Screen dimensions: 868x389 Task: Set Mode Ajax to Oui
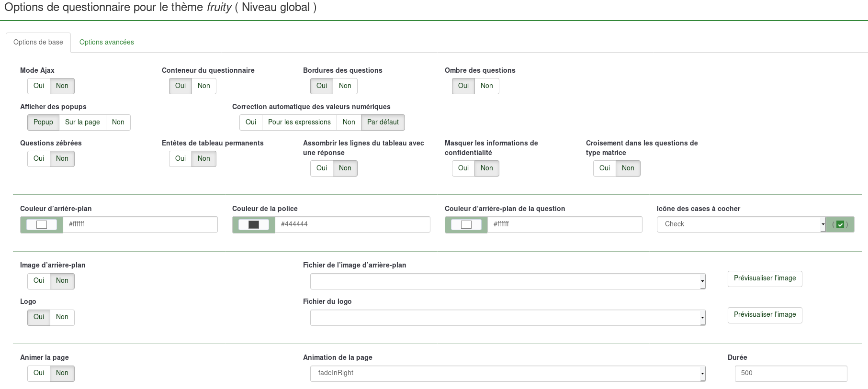tap(39, 86)
